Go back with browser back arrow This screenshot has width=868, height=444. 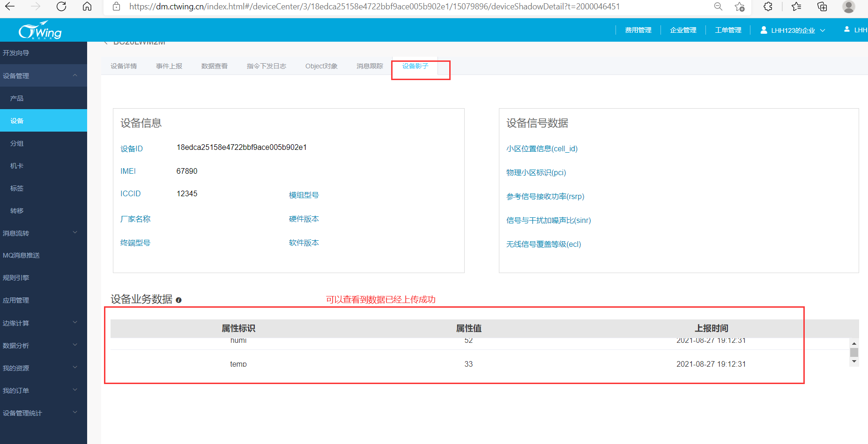[x=10, y=7]
